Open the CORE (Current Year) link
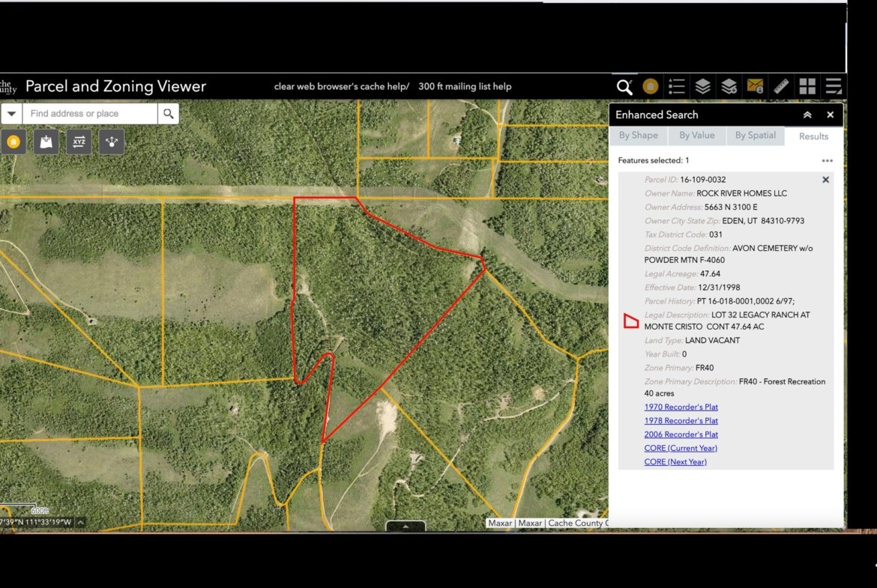 (x=681, y=448)
